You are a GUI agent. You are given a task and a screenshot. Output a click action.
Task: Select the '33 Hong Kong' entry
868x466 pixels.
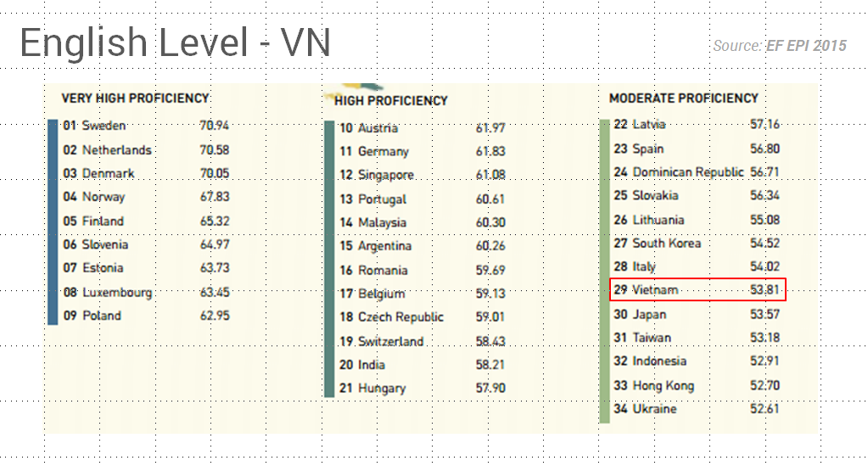pyautogui.click(x=654, y=385)
